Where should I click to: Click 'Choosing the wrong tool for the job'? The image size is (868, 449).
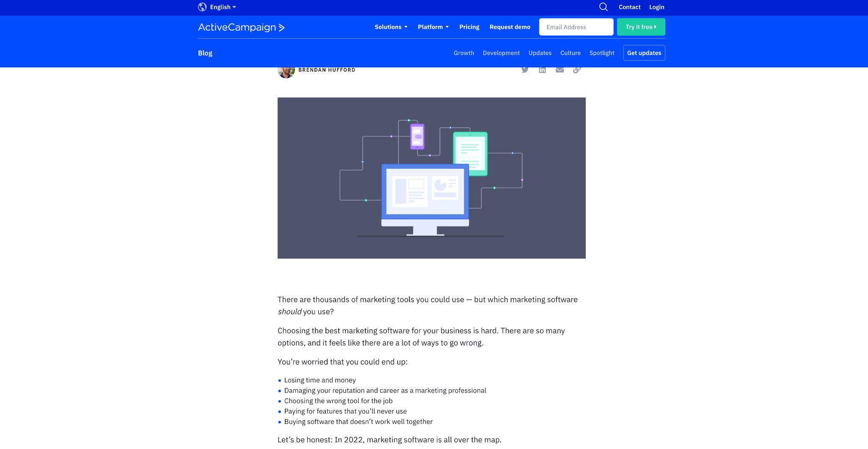pyautogui.click(x=338, y=401)
